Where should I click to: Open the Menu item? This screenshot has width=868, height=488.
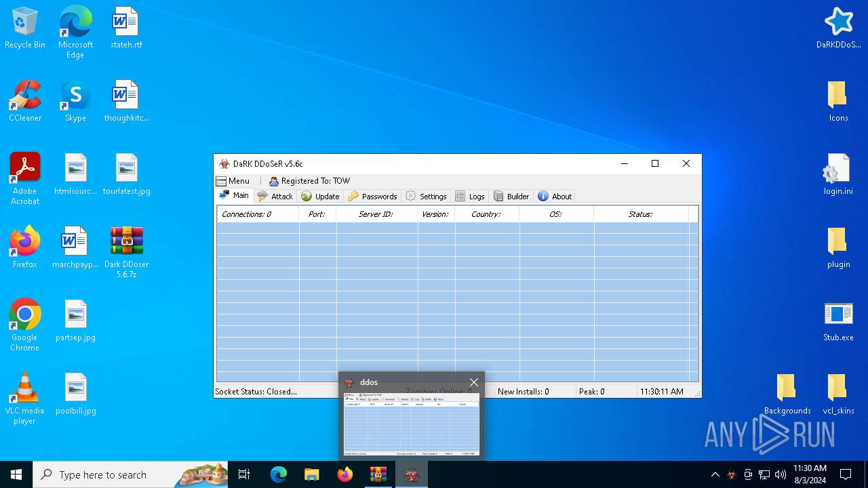point(233,181)
